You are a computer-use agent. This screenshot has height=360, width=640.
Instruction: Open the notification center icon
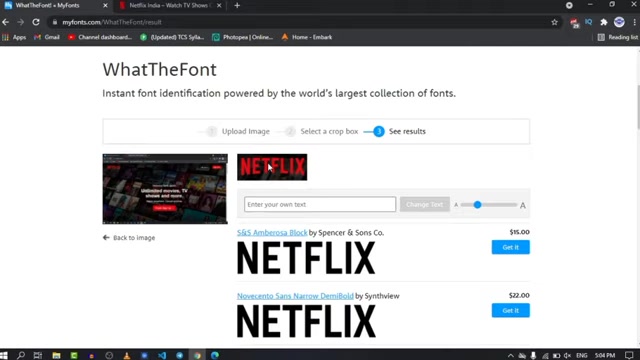[x=629, y=355]
